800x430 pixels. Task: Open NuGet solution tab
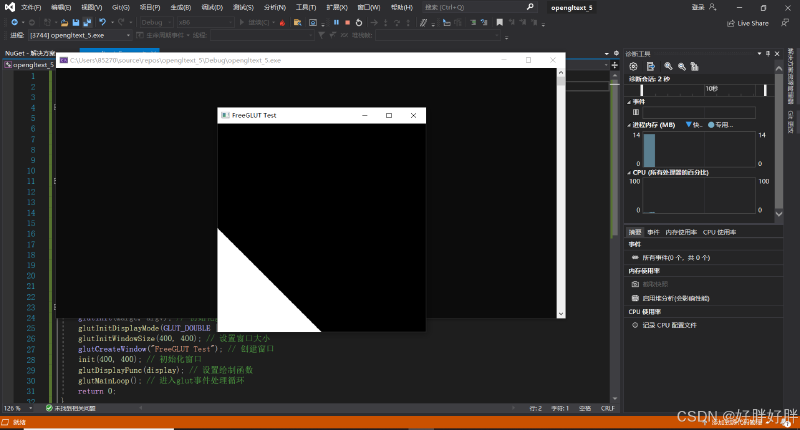click(30, 53)
